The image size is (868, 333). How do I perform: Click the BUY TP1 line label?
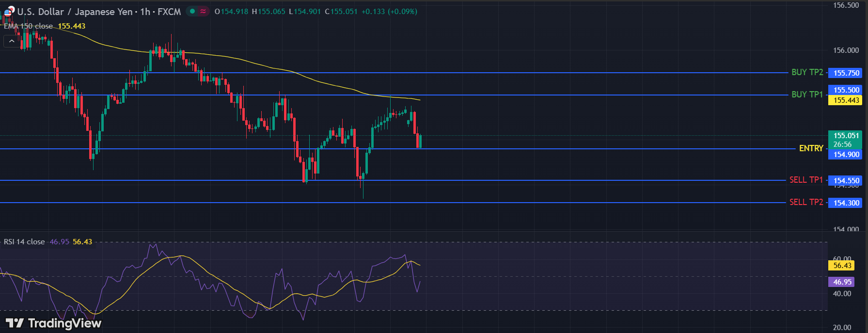pyautogui.click(x=807, y=95)
